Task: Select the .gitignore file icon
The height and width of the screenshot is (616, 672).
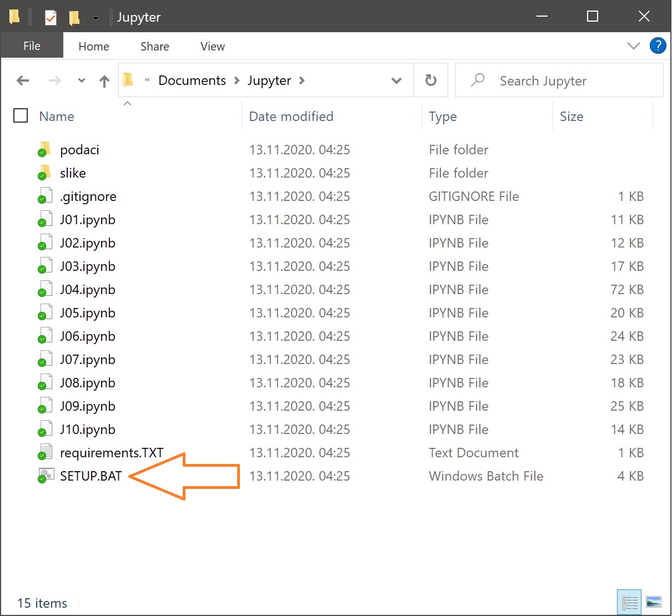Action: (44, 196)
